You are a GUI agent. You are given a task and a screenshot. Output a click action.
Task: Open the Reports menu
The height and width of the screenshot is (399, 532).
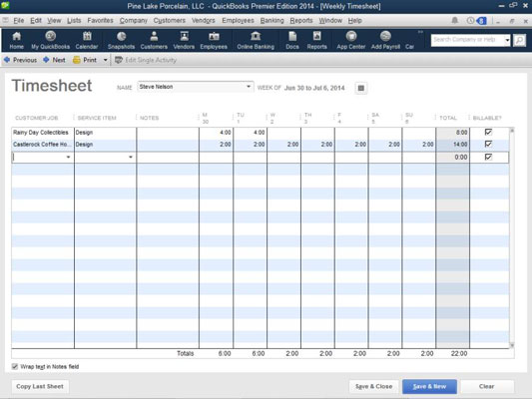tap(301, 21)
